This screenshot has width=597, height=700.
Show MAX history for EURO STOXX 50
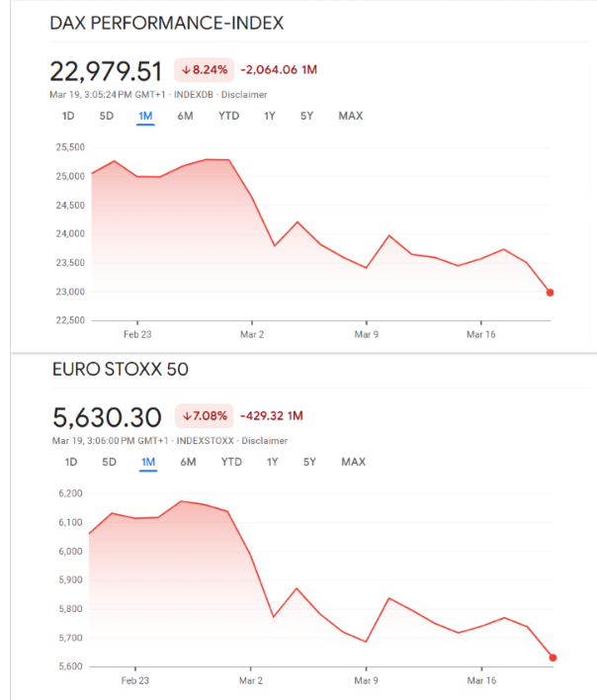point(353,462)
